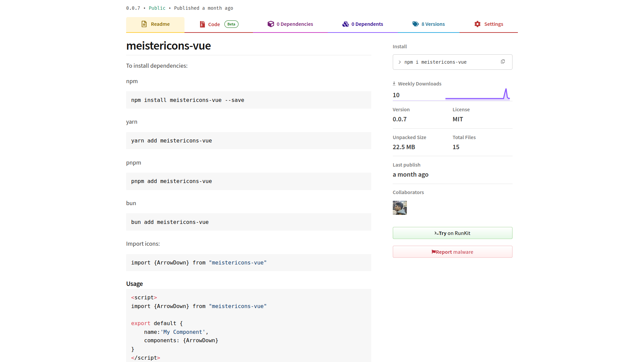The width and height of the screenshot is (644, 362).
Task: Click the red flag malware icon
Action: [x=433, y=252]
